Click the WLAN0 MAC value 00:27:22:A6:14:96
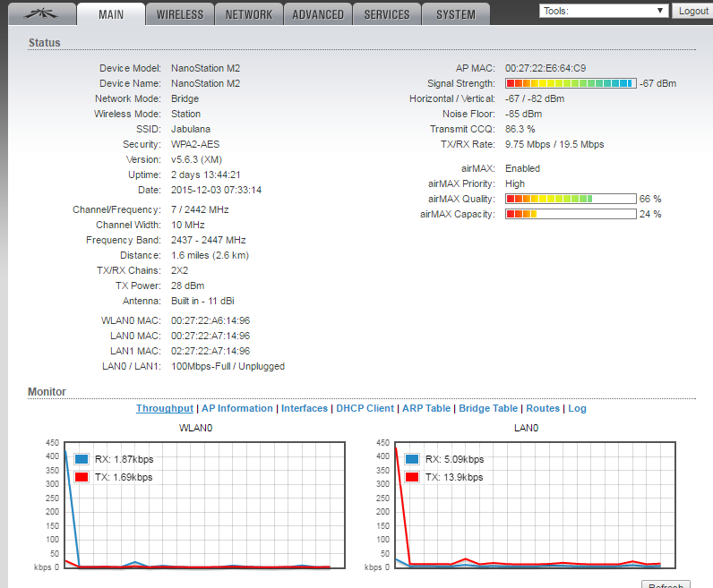Screen dimensions: 713x588 click(x=210, y=320)
